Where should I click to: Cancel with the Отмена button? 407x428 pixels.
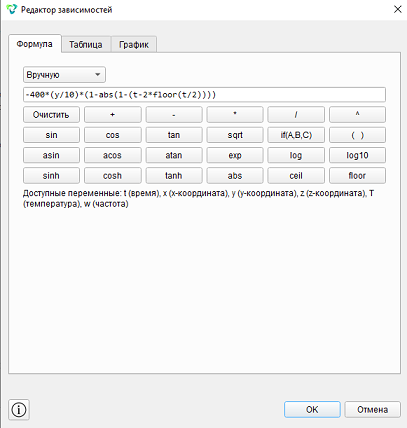(x=372, y=409)
